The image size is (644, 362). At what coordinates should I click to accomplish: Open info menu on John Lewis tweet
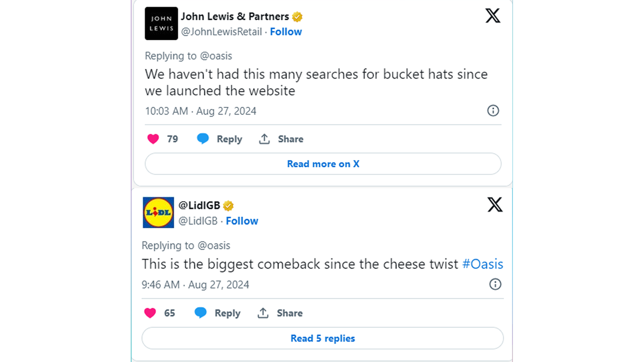tap(493, 111)
